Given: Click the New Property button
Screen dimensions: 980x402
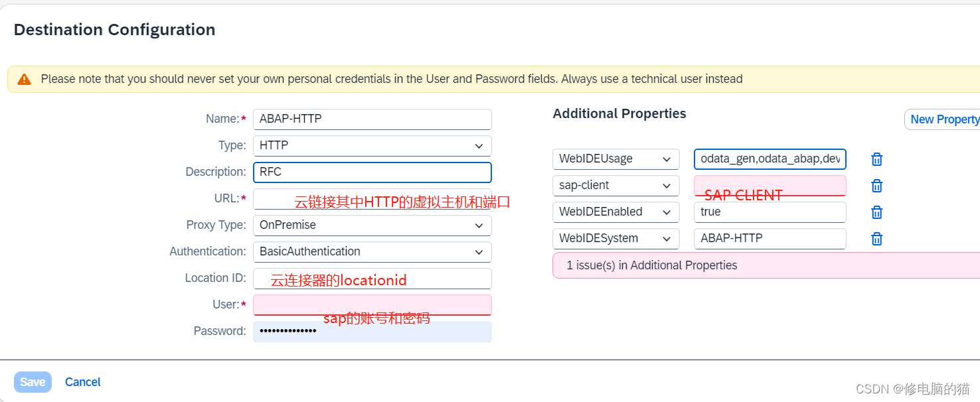Looking at the screenshot, I should (x=943, y=119).
